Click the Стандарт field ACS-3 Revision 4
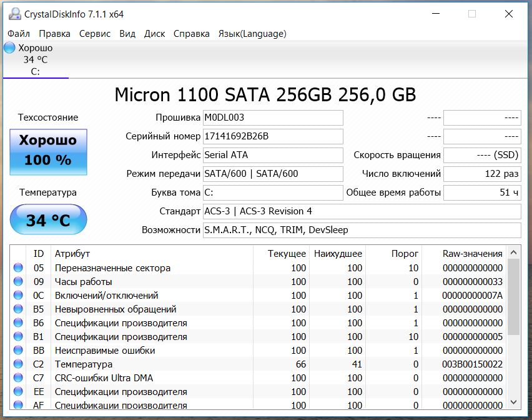532x420 pixels. [362, 211]
